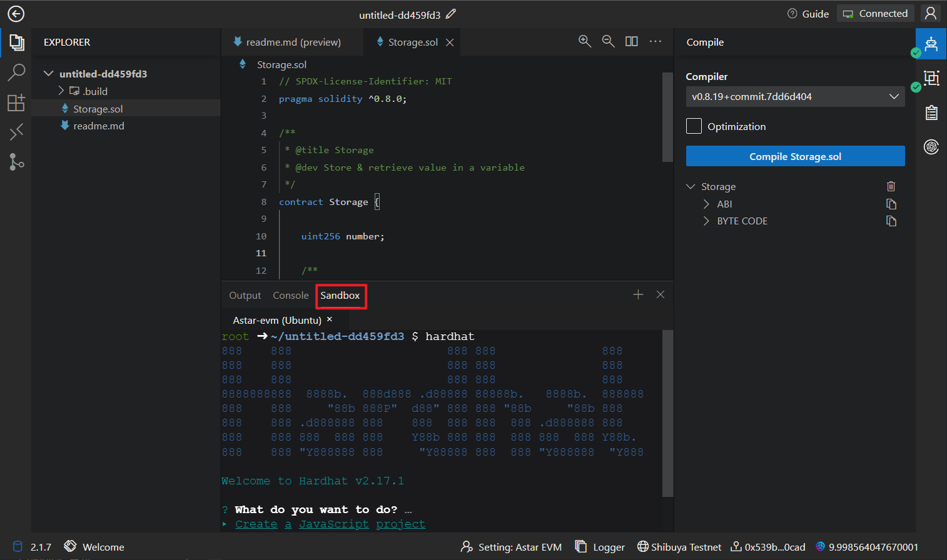Click the zoom in magnifier icon
The height and width of the screenshot is (560, 947).
[x=585, y=41]
